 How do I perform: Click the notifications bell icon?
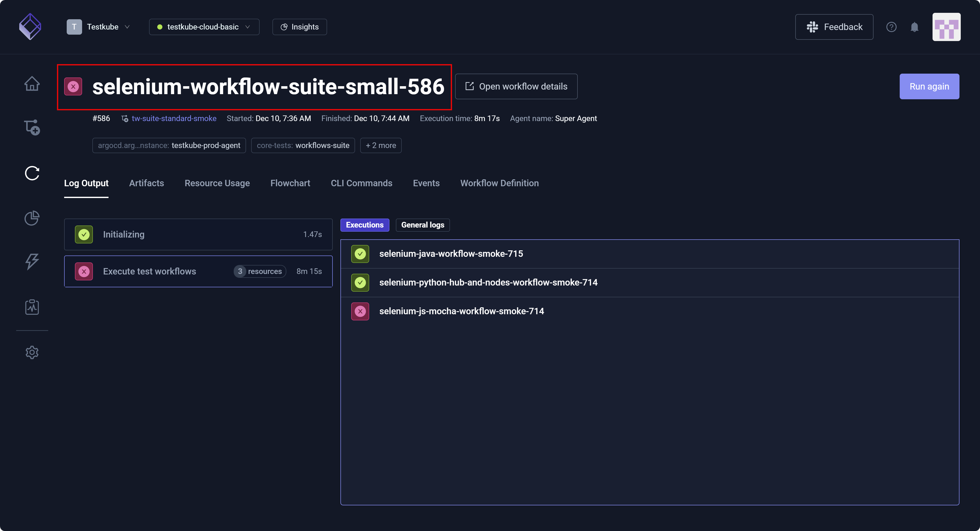coord(914,27)
